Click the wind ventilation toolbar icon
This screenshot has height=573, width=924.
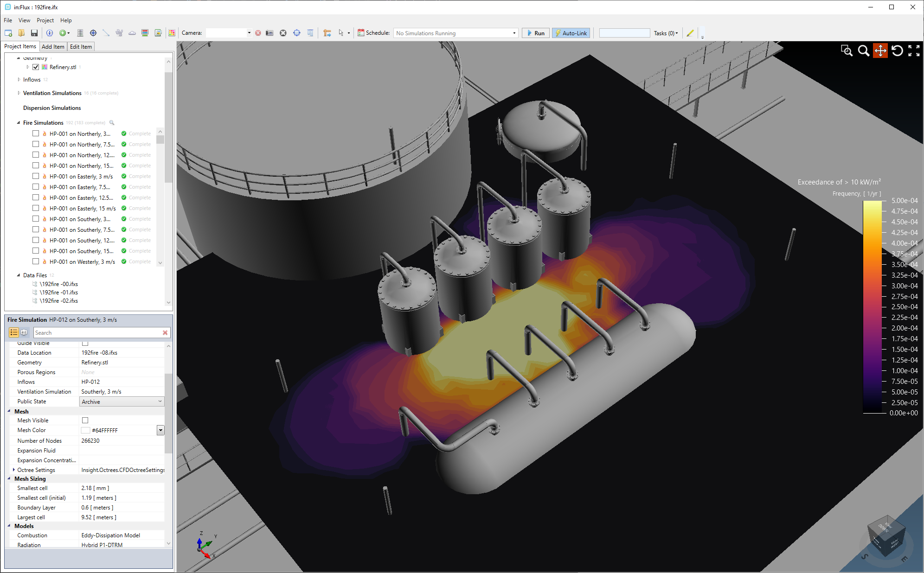[119, 33]
